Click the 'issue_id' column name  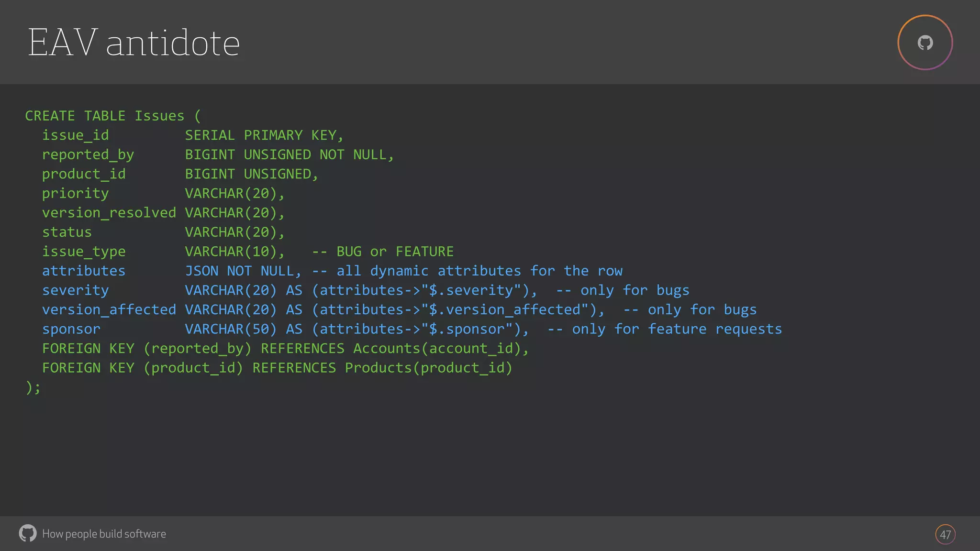click(76, 135)
